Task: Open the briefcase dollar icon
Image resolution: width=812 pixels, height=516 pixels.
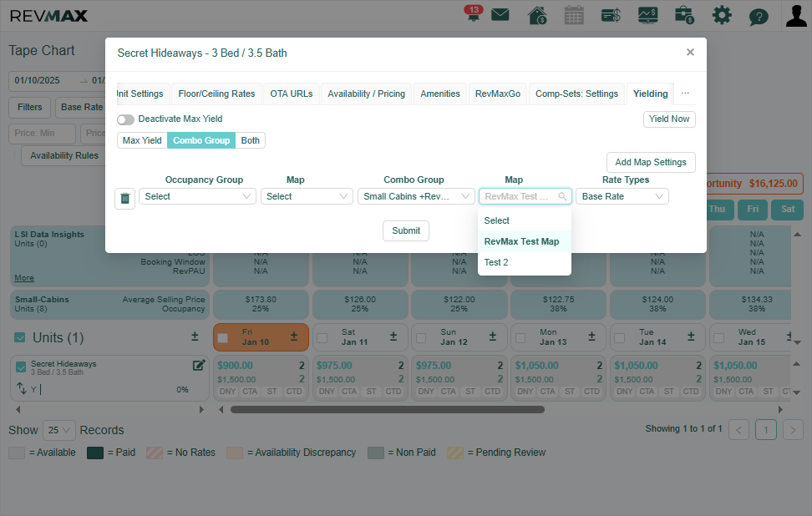Action: tap(684, 15)
